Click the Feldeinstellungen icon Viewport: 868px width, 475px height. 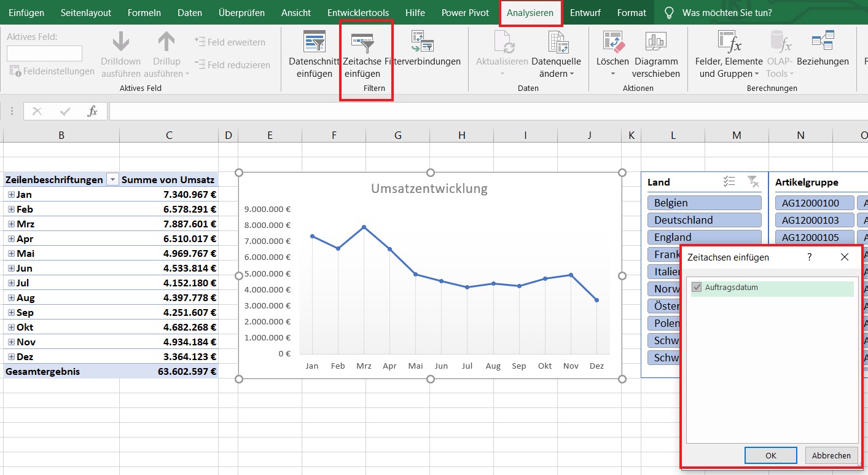click(x=14, y=71)
